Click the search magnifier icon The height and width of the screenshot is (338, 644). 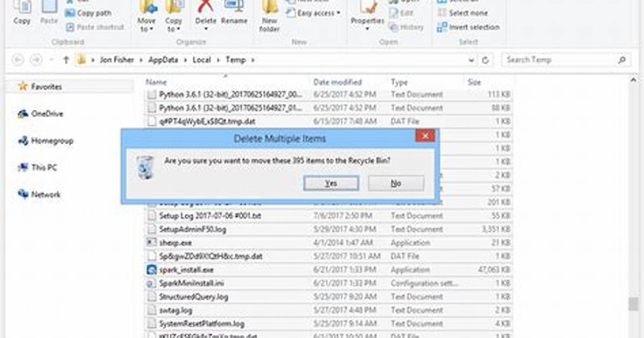click(622, 60)
